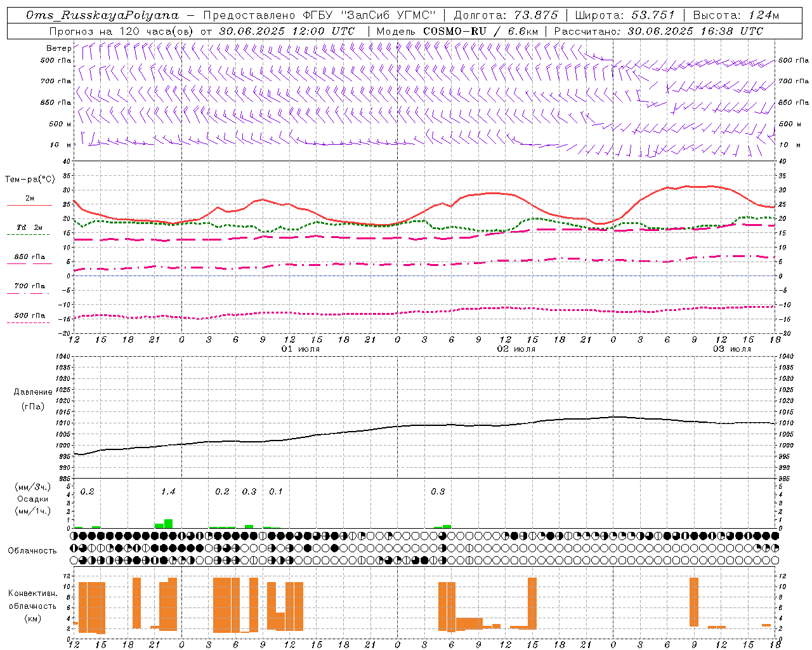
Task: Click the 03 июля date label
Action: (732, 349)
